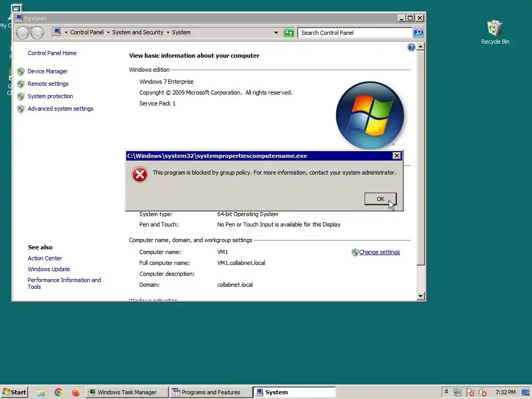Viewport: 532px width, 399px height.
Task: Switch to Windows Task Manager taskbar button
Action: click(x=127, y=392)
